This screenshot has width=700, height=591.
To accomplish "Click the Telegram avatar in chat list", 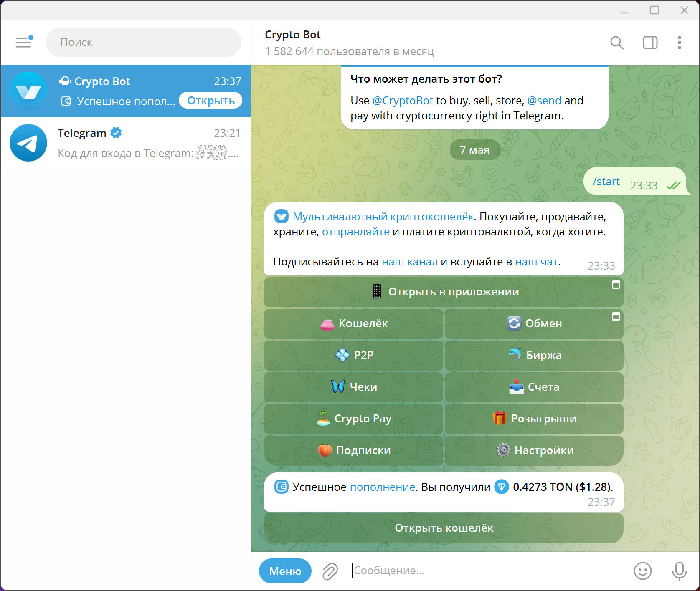I will [28, 143].
